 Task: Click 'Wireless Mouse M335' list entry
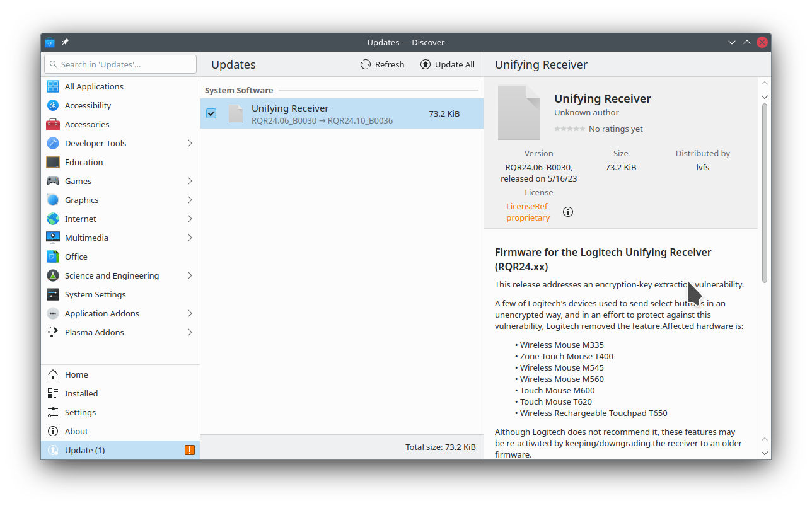point(562,345)
